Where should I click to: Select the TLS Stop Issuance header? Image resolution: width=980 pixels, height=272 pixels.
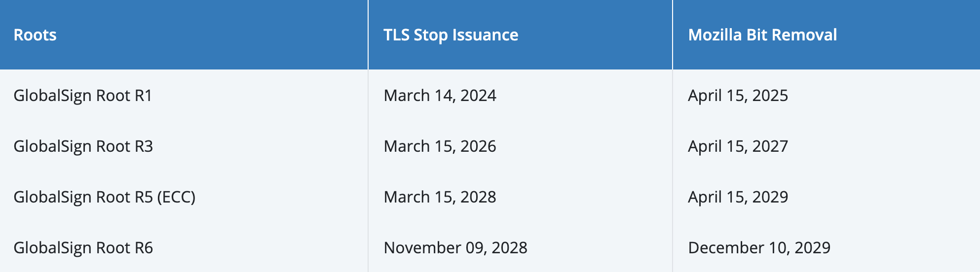point(451,35)
